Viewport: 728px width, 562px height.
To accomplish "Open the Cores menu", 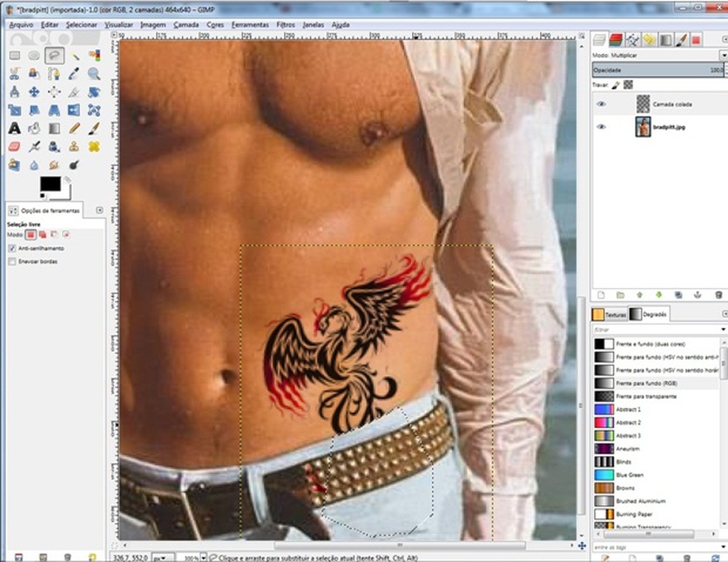I will point(215,24).
